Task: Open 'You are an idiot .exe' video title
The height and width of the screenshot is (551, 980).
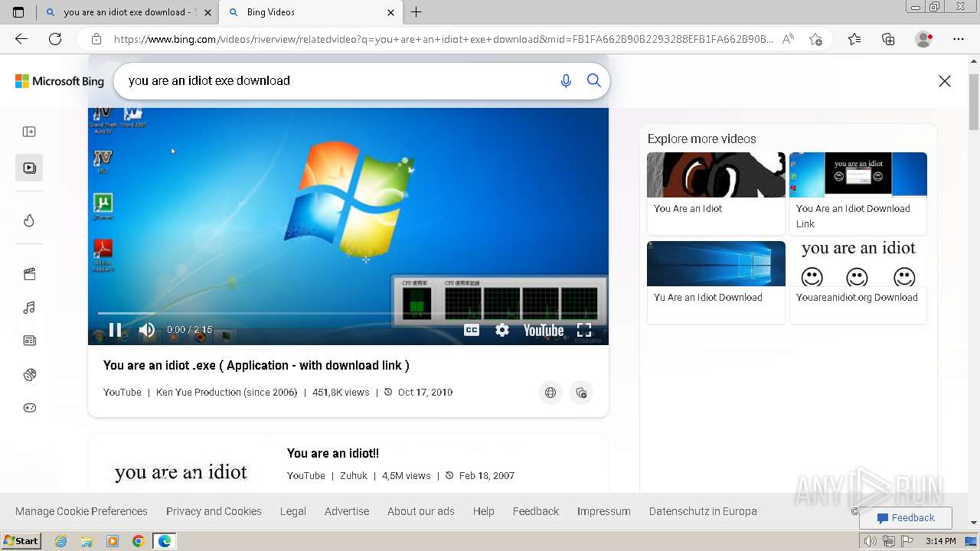Action: click(256, 365)
